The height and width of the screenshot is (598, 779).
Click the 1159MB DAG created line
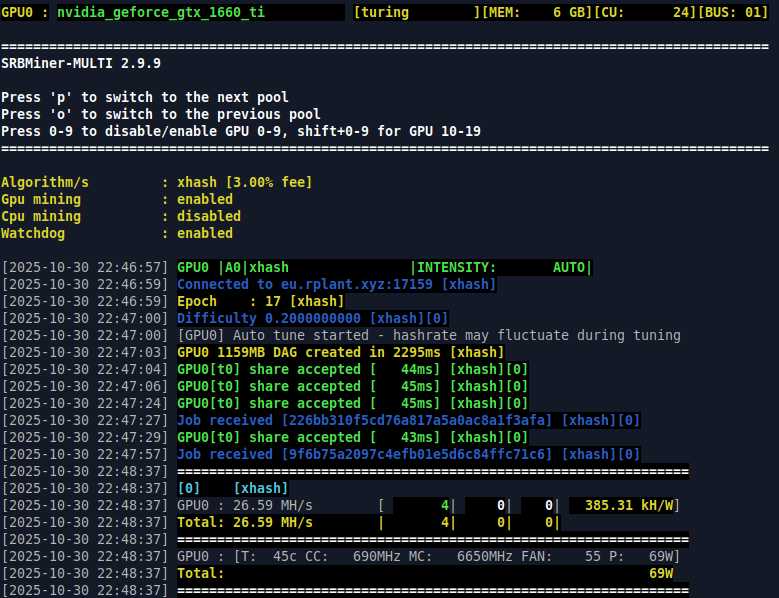(x=340, y=352)
